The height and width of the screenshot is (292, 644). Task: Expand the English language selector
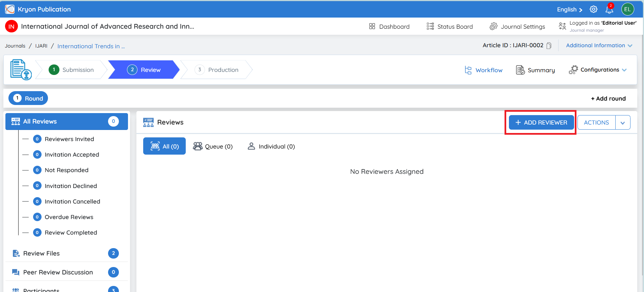(570, 9)
